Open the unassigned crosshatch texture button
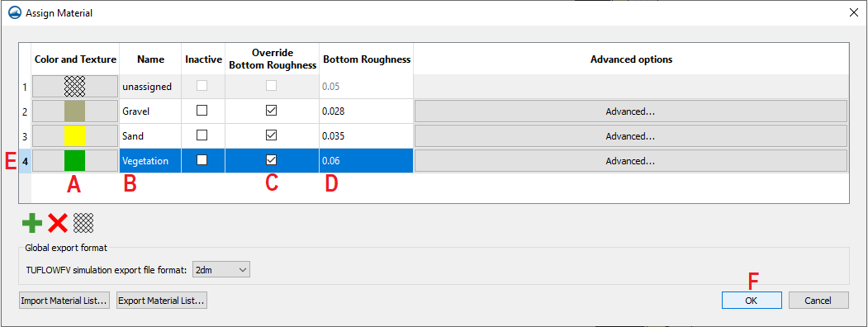 [x=74, y=87]
